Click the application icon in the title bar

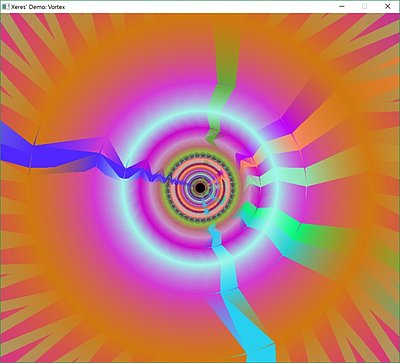coord(6,6)
